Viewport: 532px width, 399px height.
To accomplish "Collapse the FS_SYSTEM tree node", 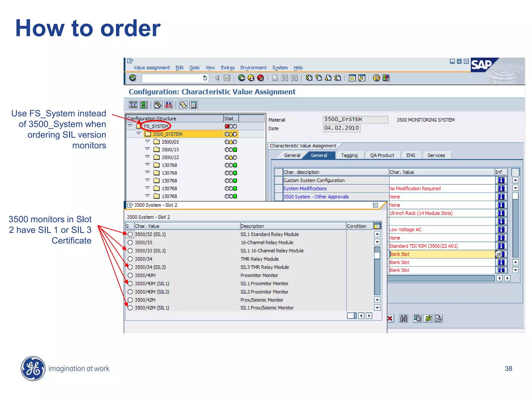I will point(130,126).
